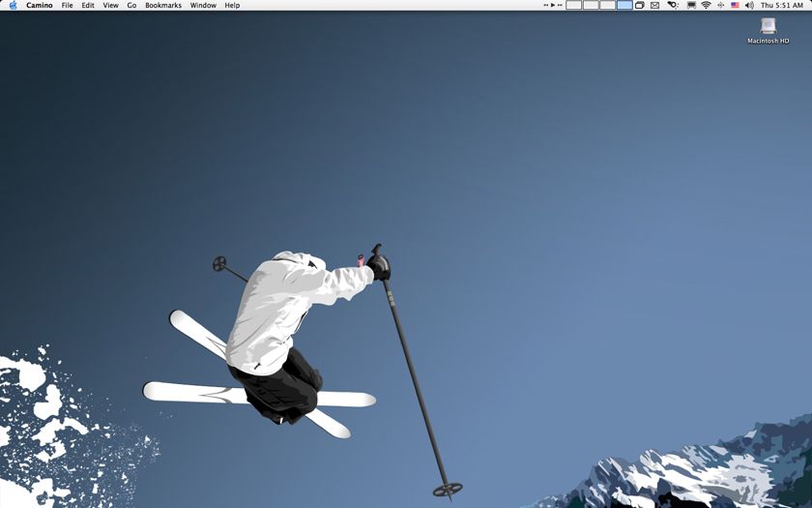Switch to the second desktop space box

tap(591, 5)
